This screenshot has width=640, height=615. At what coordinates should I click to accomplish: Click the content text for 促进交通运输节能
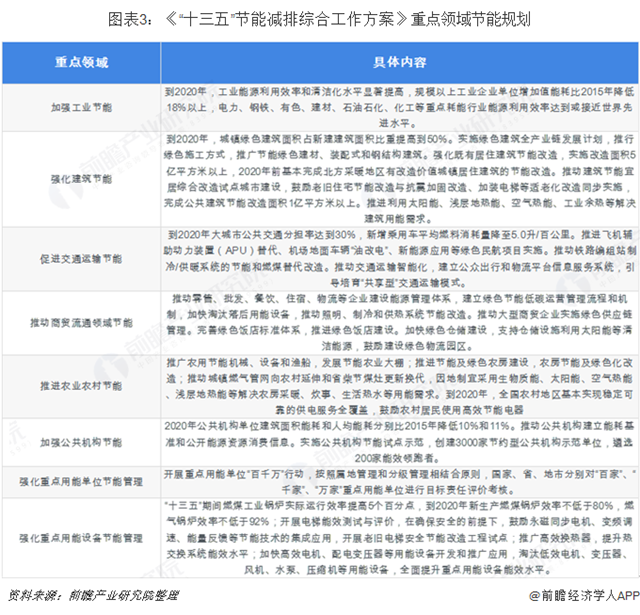(x=397, y=258)
